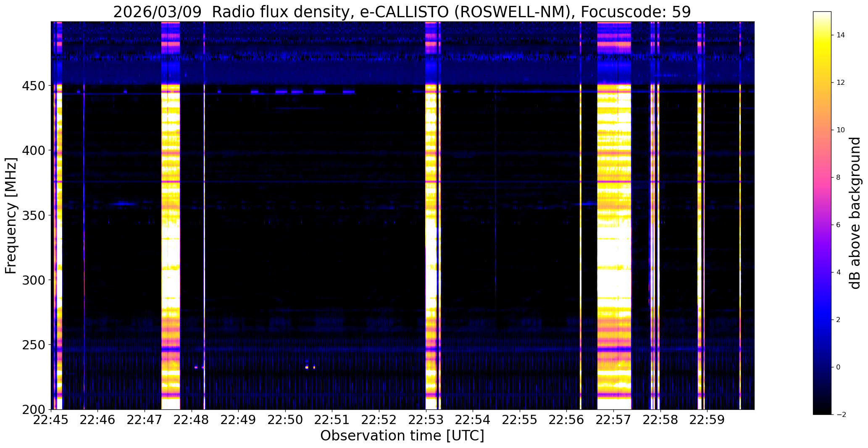Click the 22:59 time tick label
Image resolution: width=868 pixels, height=448 pixels.
pyautogui.click(x=708, y=420)
